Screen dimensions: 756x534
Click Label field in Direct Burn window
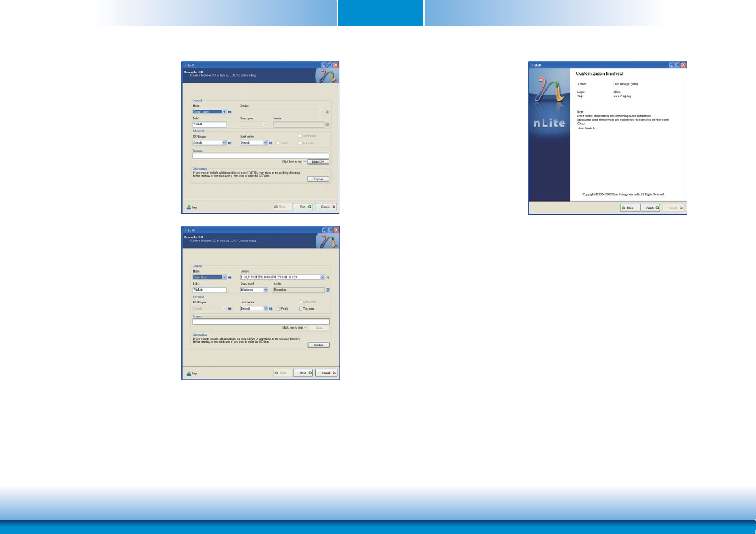(209, 290)
